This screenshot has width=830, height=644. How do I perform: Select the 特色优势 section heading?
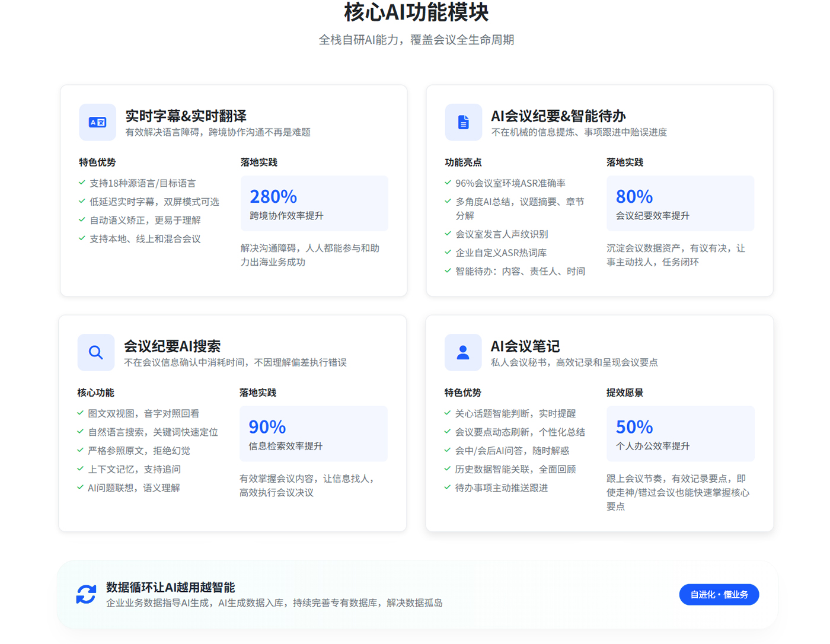(x=97, y=161)
